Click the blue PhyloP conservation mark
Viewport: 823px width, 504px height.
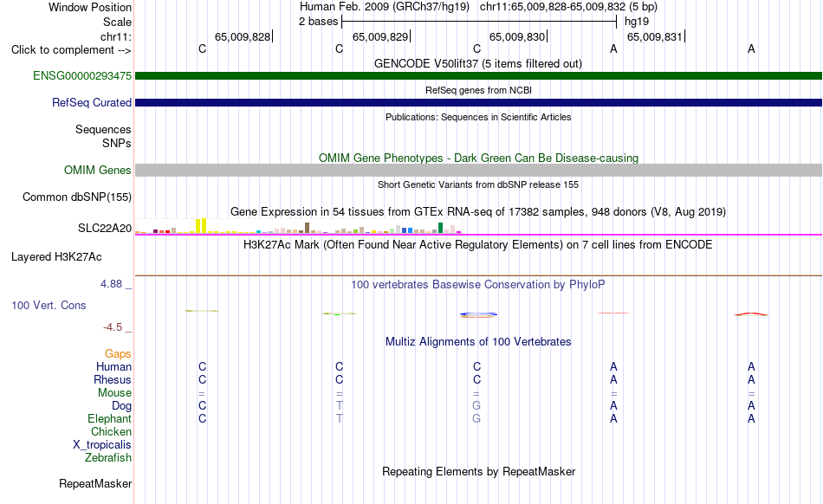(478, 314)
